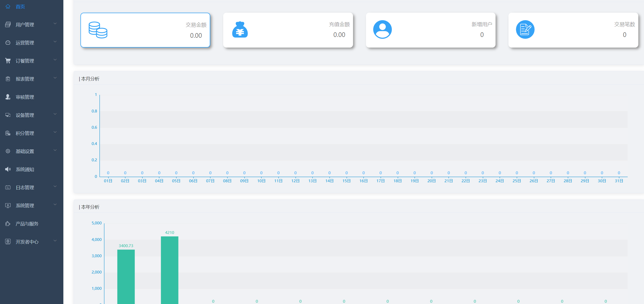Expand the 开发者中心 chevron
This screenshot has width=644, height=304.
(55, 241)
